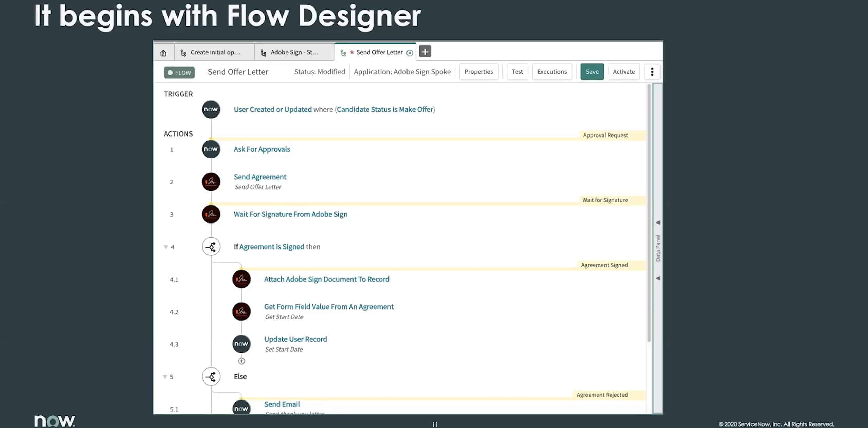Open Attach Adobe Sign Document To Record

[327, 279]
